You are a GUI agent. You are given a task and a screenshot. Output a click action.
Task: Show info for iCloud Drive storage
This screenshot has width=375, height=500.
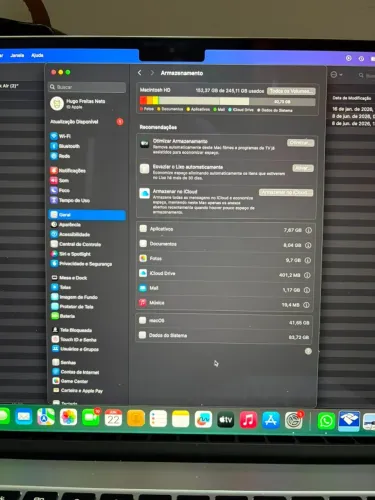307,275
